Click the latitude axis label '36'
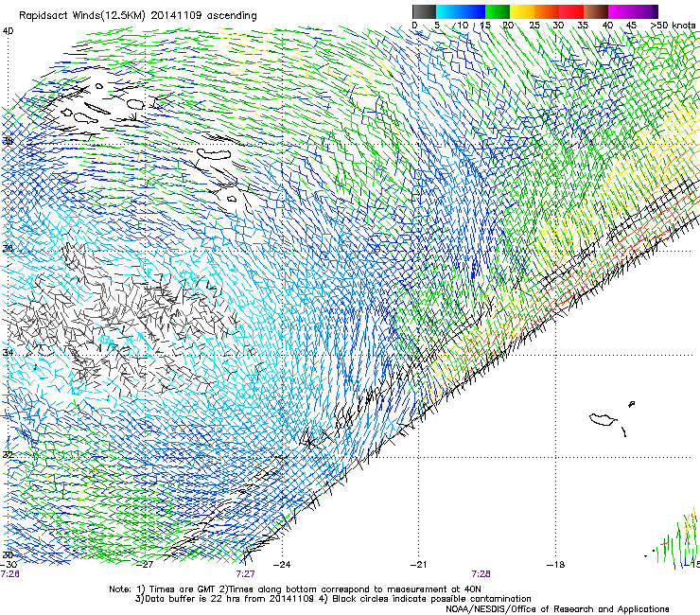 click(8, 249)
